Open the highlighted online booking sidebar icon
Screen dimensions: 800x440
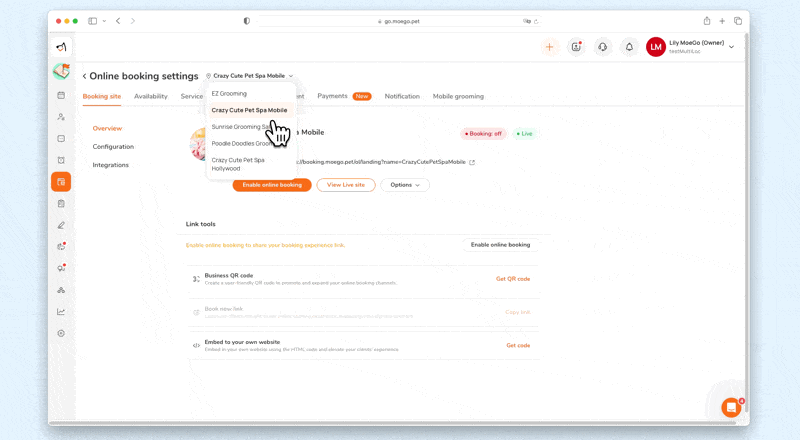pos(61,182)
